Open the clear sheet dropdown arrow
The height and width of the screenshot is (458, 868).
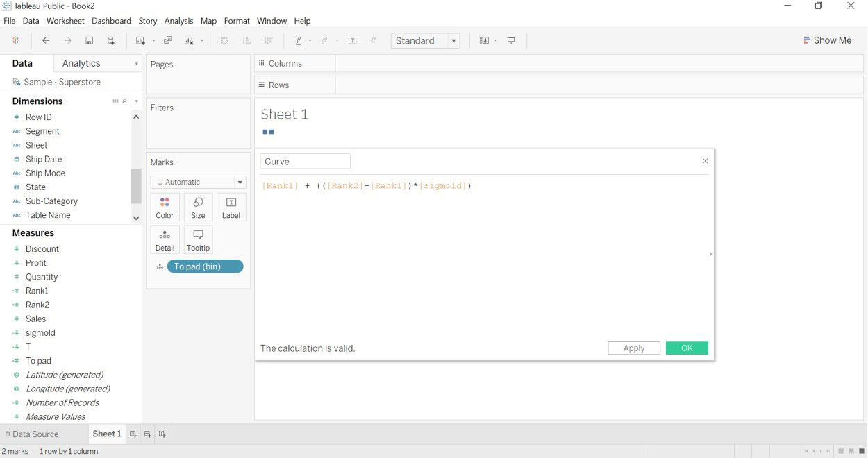coord(202,41)
